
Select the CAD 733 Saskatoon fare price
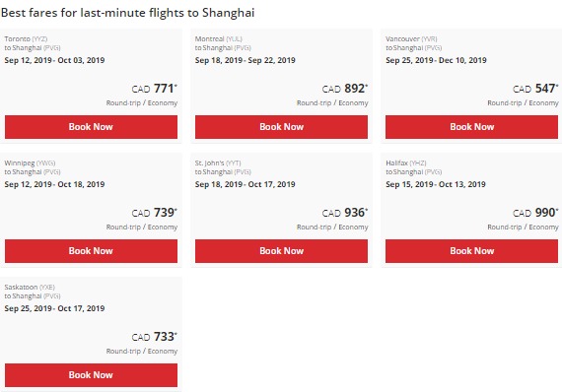coord(155,337)
